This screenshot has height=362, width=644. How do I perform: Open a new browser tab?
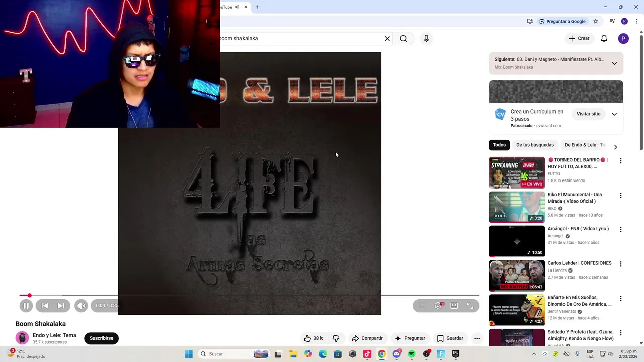tap(258, 7)
